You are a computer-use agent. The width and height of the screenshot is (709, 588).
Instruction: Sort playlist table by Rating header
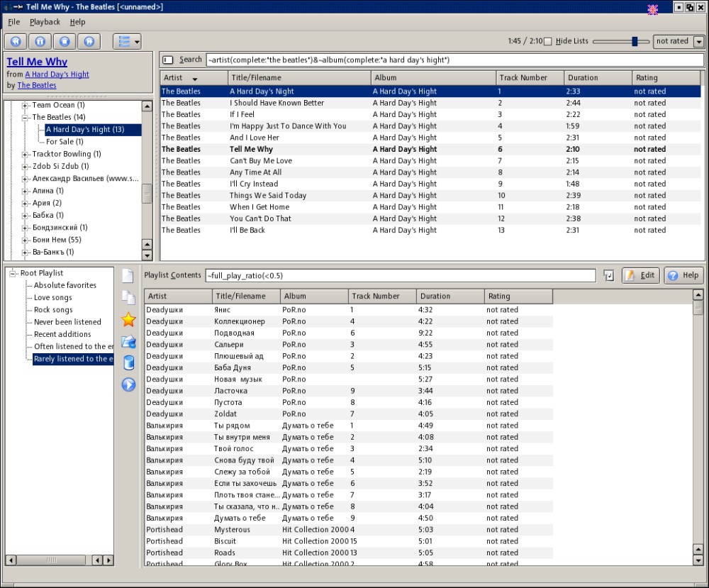point(518,296)
